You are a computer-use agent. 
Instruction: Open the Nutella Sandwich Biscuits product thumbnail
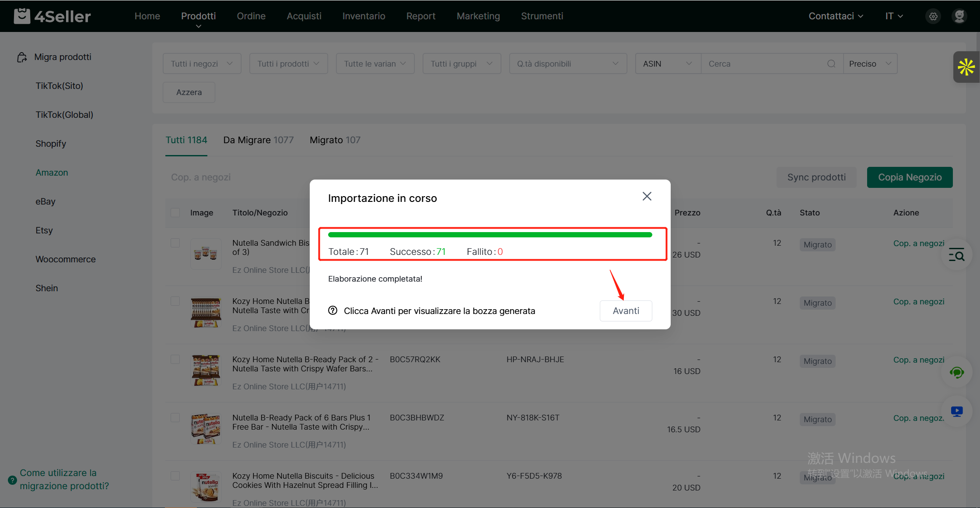point(206,254)
